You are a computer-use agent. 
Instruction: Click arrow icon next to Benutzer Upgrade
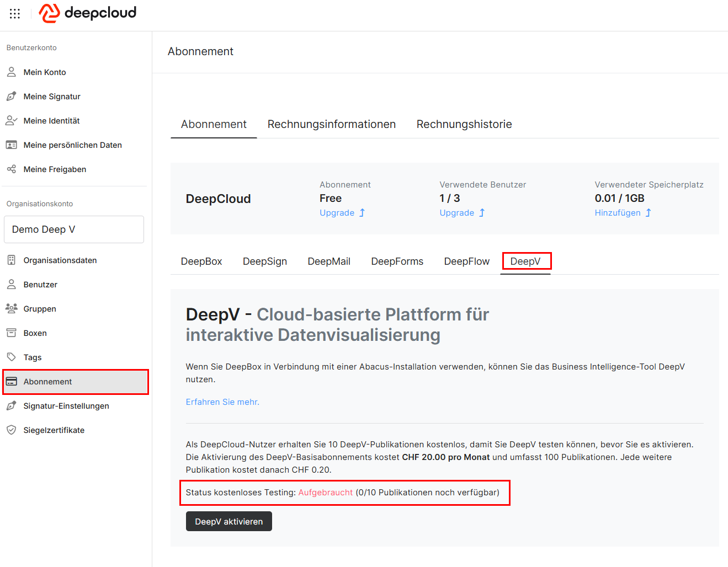click(482, 213)
